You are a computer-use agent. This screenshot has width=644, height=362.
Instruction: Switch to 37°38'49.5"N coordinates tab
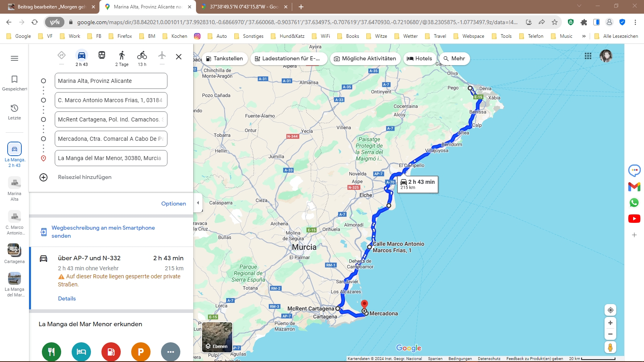(x=244, y=7)
